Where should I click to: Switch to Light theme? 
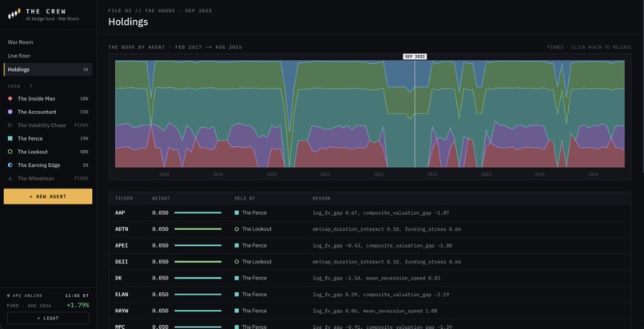tap(48, 319)
